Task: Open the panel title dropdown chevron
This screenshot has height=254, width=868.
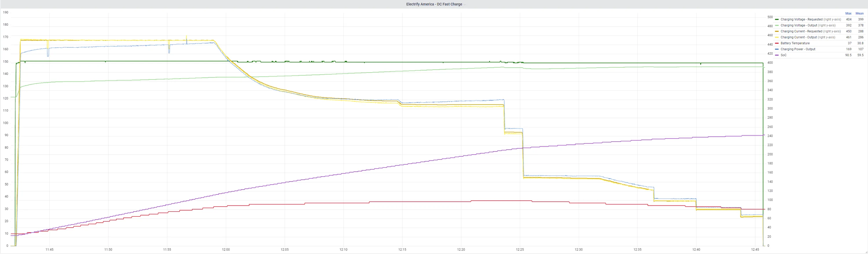Action: pos(465,4)
